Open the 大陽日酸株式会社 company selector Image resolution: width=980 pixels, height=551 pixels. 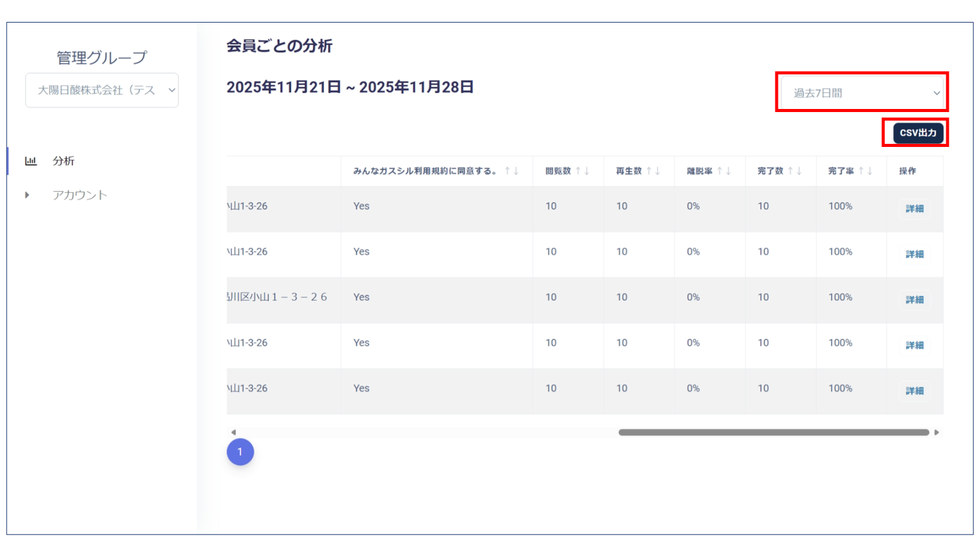point(102,90)
